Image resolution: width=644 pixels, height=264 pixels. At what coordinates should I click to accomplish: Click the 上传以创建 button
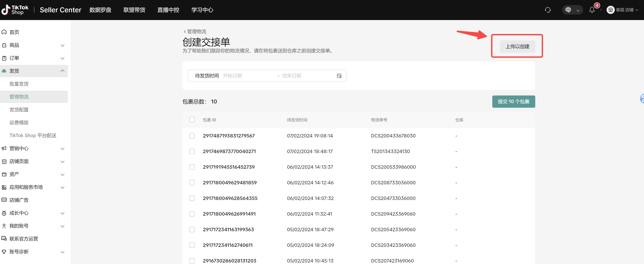[x=517, y=47]
